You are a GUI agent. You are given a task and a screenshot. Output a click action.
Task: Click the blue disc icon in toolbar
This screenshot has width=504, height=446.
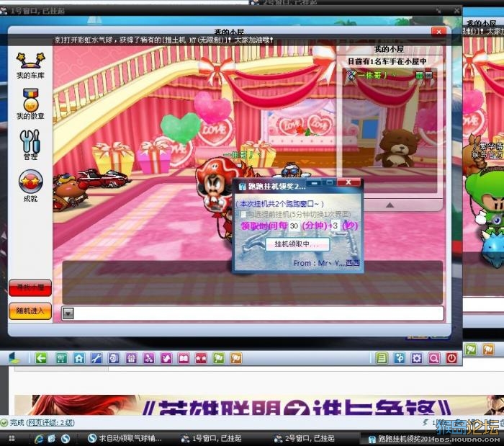114,358
